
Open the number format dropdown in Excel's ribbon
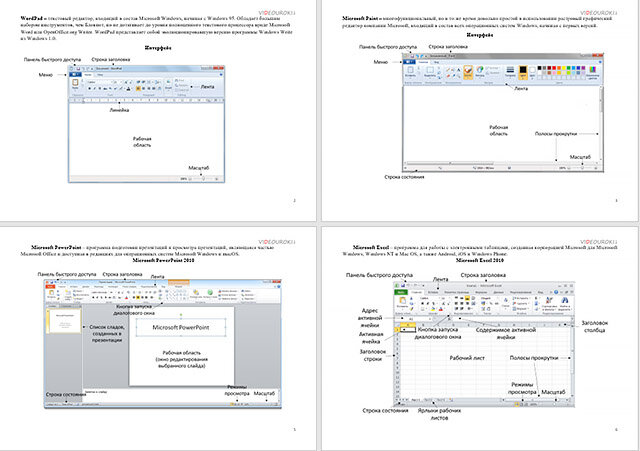(490, 298)
